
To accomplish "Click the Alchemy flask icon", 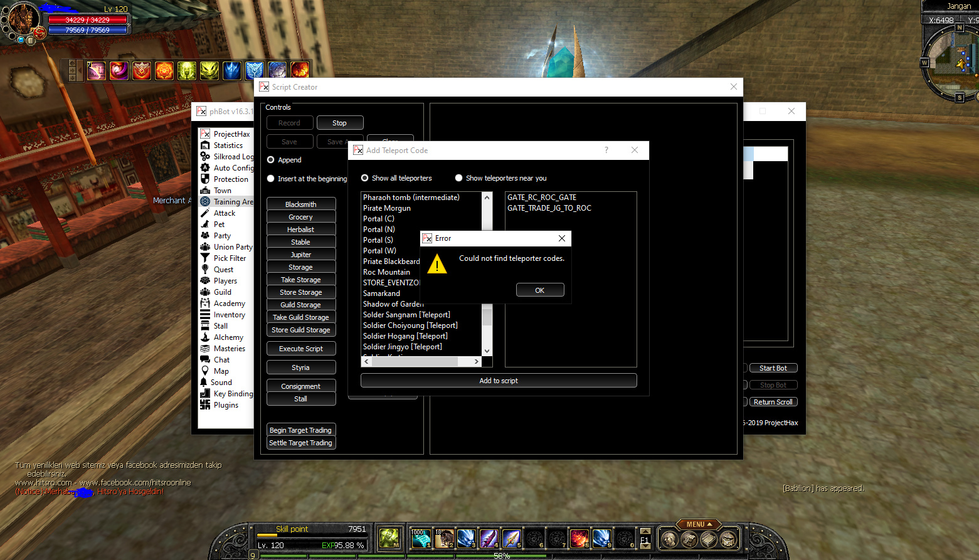I will pos(205,337).
